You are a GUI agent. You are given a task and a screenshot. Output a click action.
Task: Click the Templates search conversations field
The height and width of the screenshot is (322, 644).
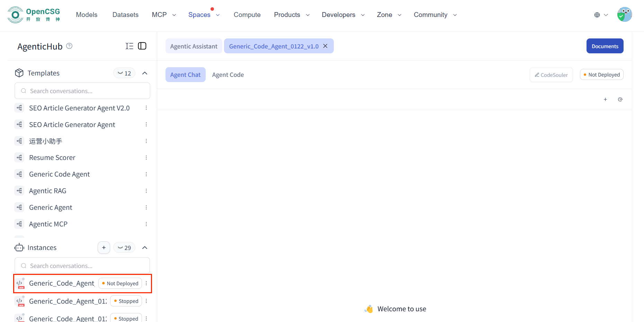(x=82, y=91)
